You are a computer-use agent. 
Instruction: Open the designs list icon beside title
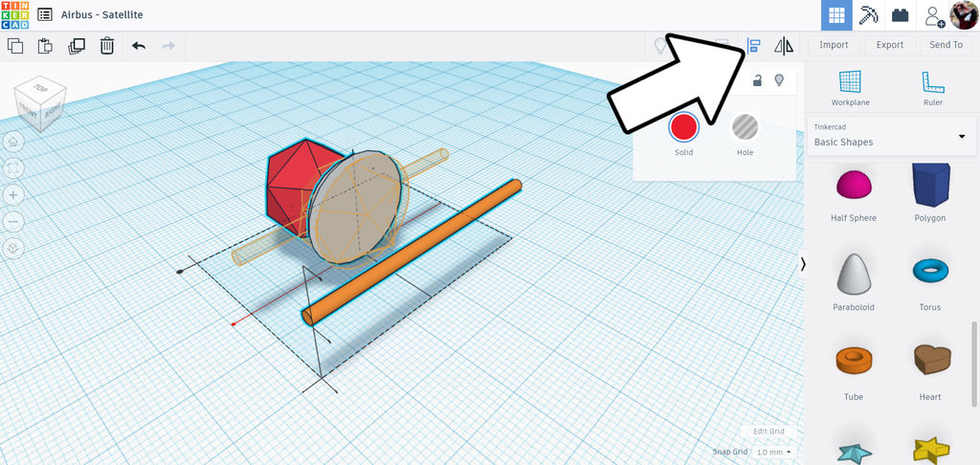pos(44,14)
